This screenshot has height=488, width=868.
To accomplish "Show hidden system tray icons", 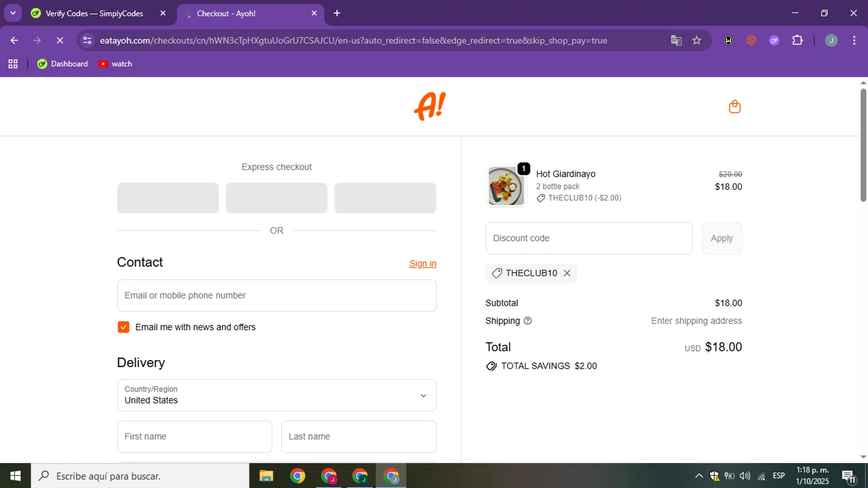I will [x=699, y=476].
